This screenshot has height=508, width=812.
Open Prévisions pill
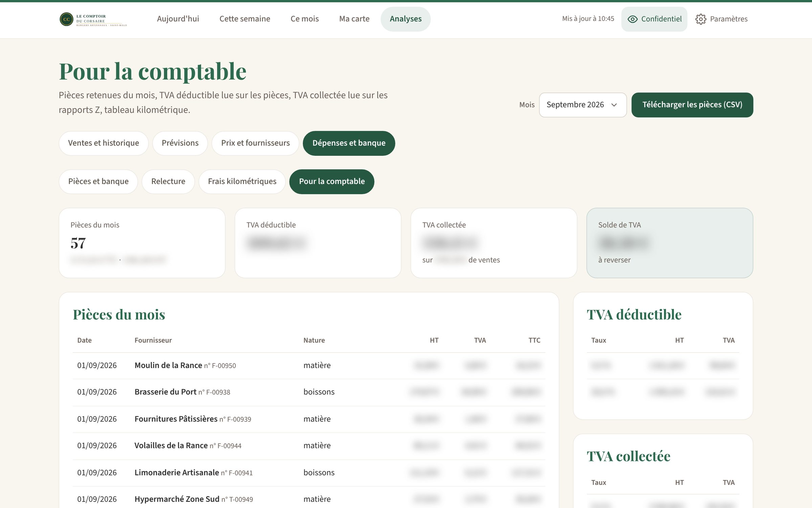tap(180, 143)
